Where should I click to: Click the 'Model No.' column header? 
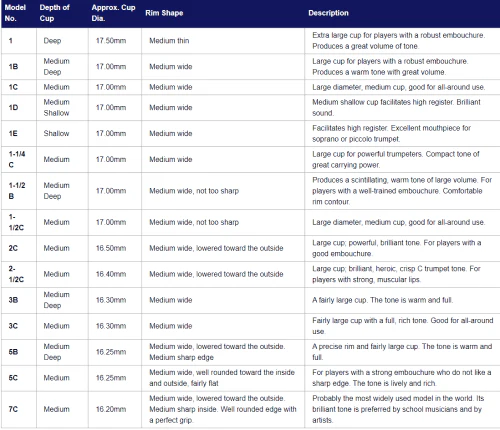[15, 13]
